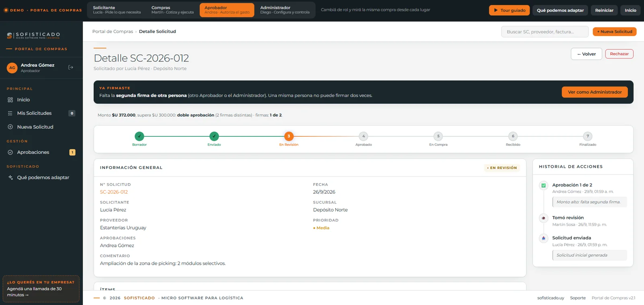Open the sofisticado.uy footer link
Screen dimensions: 644x305
551,298
